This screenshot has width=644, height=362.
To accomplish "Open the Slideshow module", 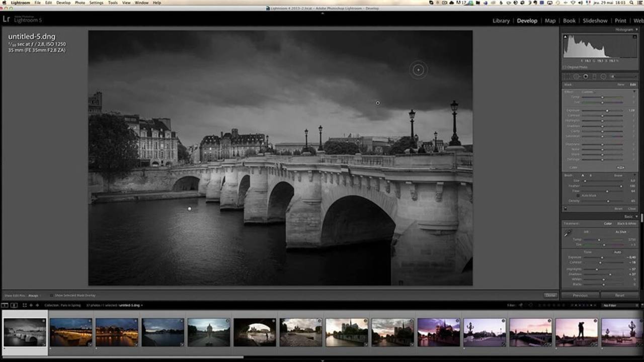I will (595, 21).
